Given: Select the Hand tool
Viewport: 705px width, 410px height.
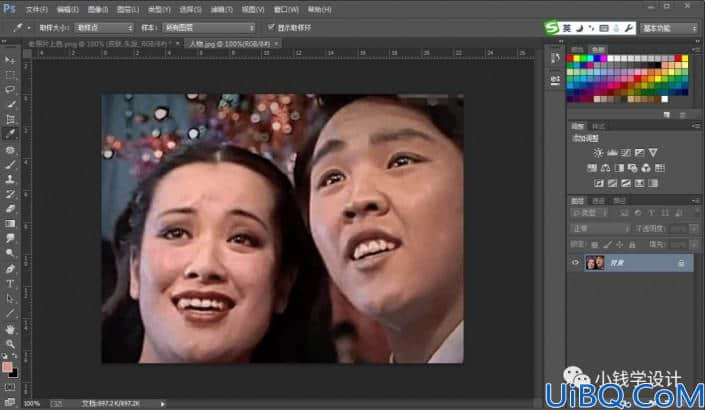Looking at the screenshot, I should click(x=10, y=329).
